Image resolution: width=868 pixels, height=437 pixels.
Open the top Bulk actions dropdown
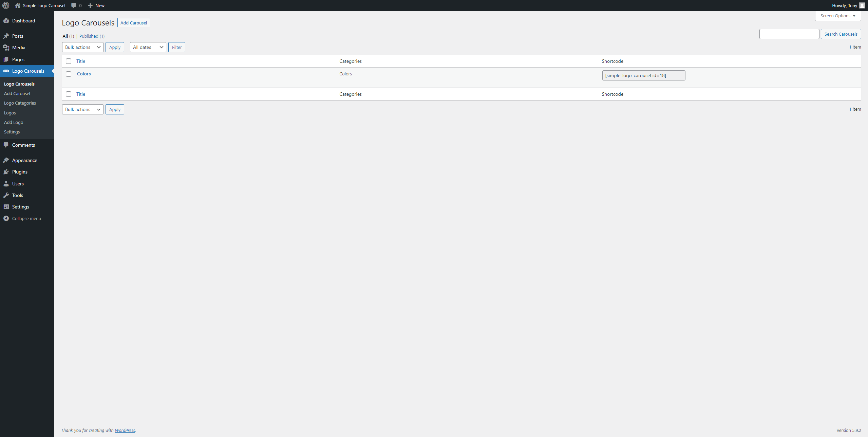tap(83, 47)
